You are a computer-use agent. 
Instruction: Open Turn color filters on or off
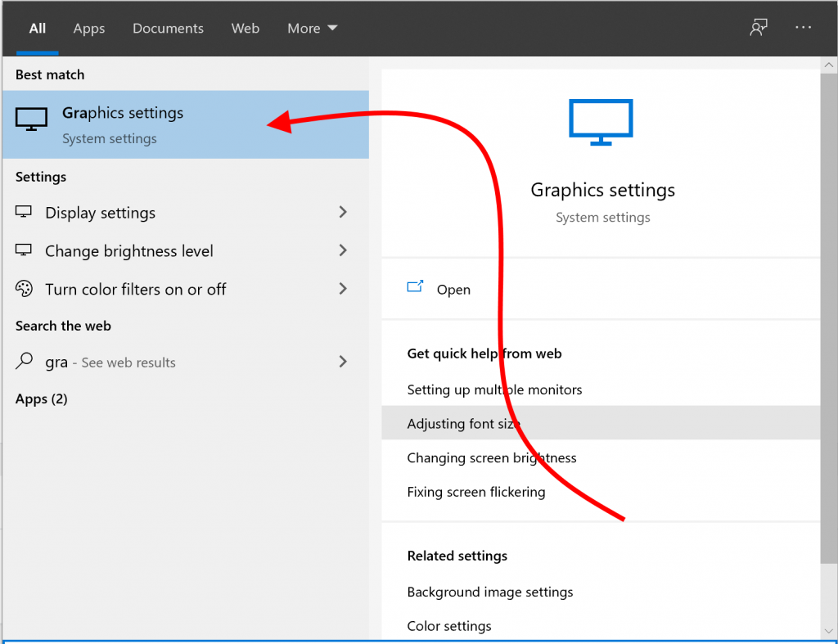[186, 289]
